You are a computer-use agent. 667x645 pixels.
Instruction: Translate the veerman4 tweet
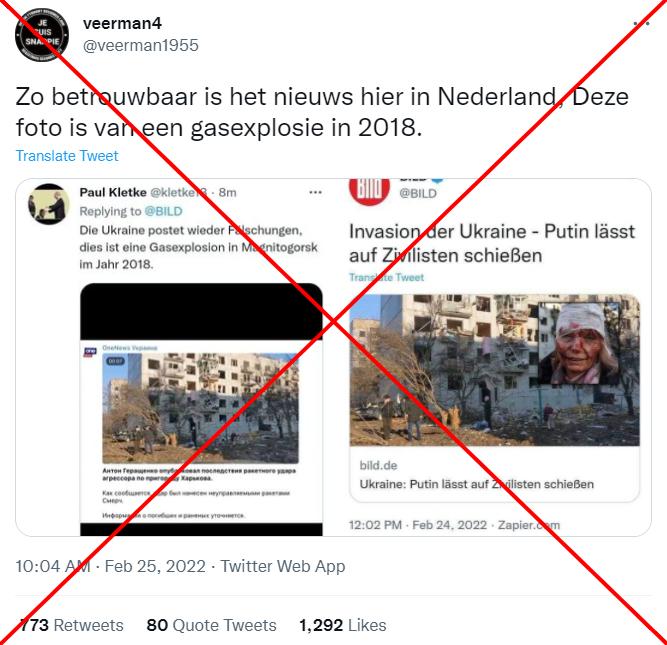click(67, 156)
